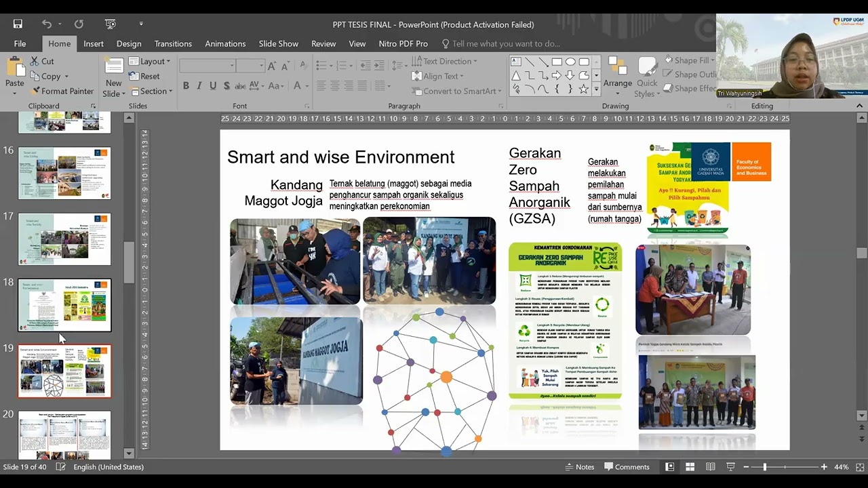868x488 pixels.
Task: Undo the last action
Action: 46,24
